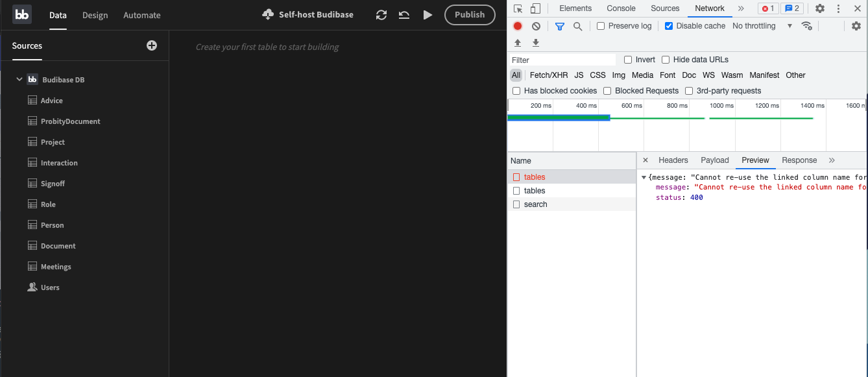Toggle the device toolbar icon
The height and width of the screenshot is (377, 868).
pyautogui.click(x=535, y=8)
